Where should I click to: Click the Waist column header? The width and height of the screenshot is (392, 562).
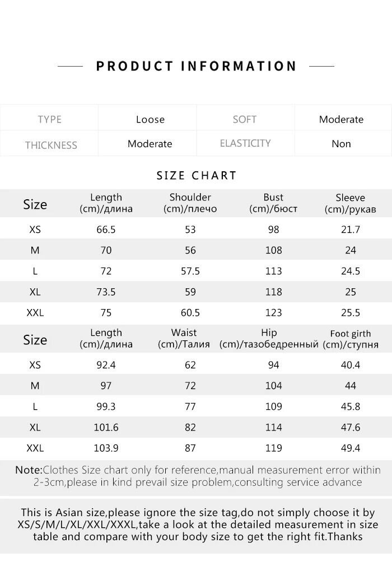pyautogui.click(x=184, y=339)
